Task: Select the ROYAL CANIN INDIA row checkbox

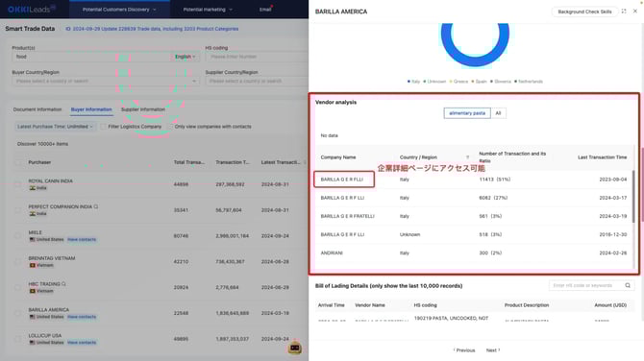Action: click(x=17, y=184)
